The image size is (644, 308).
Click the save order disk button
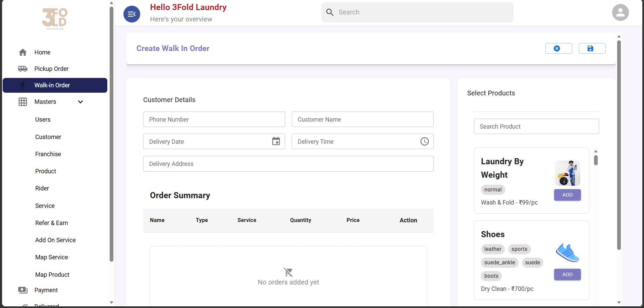click(592, 48)
